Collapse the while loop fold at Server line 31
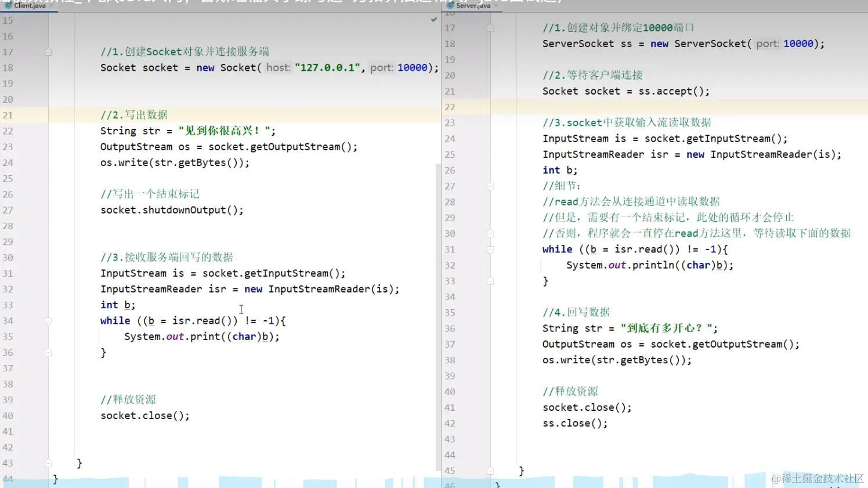 [x=490, y=250]
